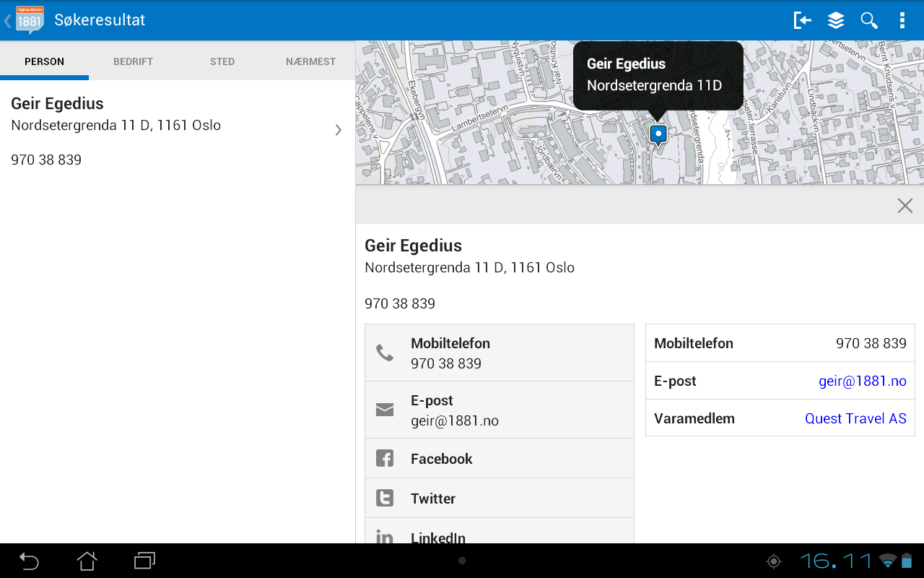This screenshot has width=924, height=578.
Task: Select Geir Egedius name in results list
Action: tap(58, 103)
